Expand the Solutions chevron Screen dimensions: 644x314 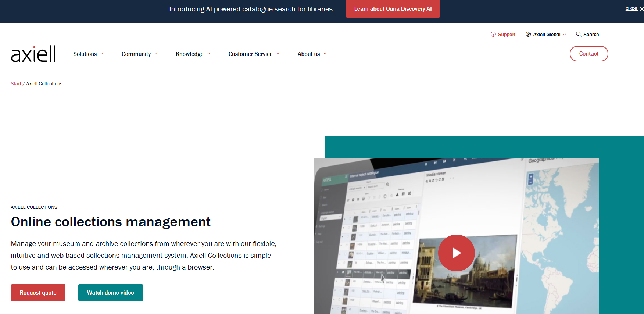pyautogui.click(x=102, y=54)
